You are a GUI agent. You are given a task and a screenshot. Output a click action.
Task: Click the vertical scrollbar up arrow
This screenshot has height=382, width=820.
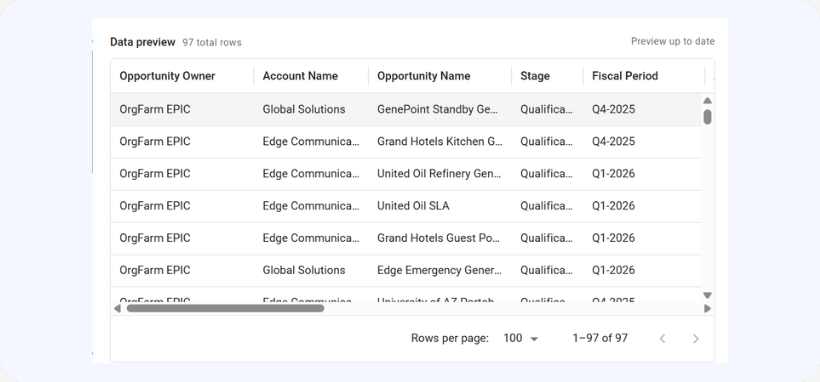[x=708, y=100]
